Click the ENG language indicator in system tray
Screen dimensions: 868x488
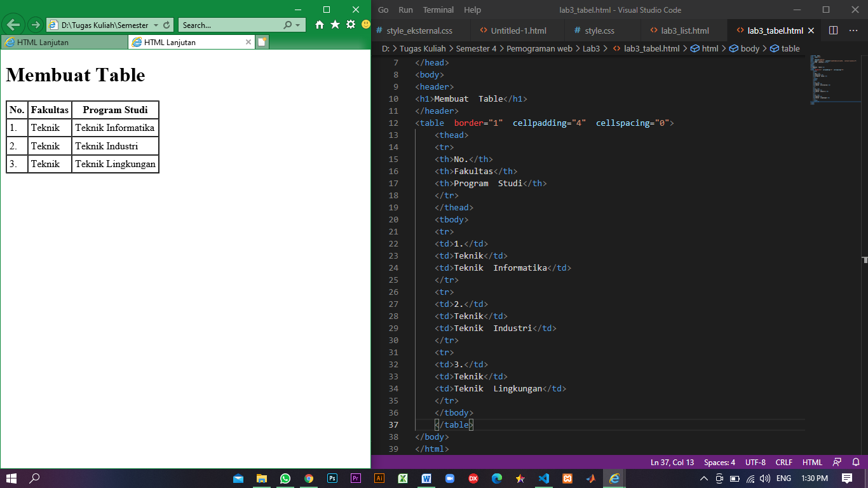(783, 478)
